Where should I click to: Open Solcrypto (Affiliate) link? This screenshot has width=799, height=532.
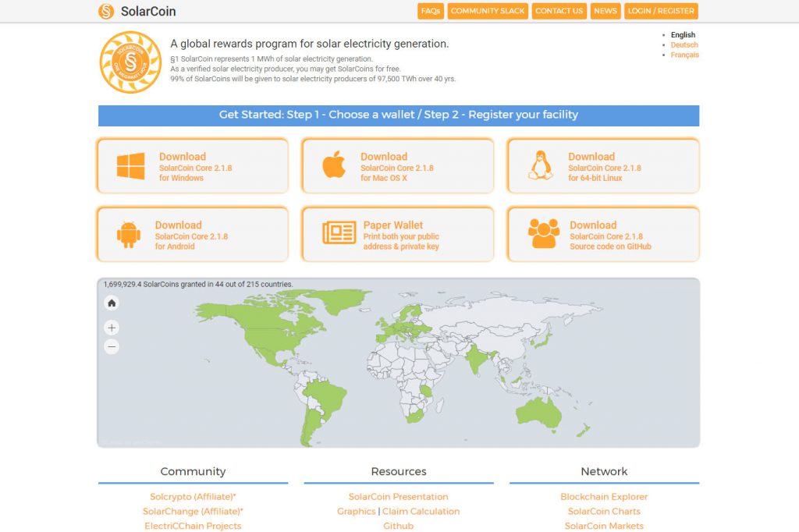tap(194, 496)
